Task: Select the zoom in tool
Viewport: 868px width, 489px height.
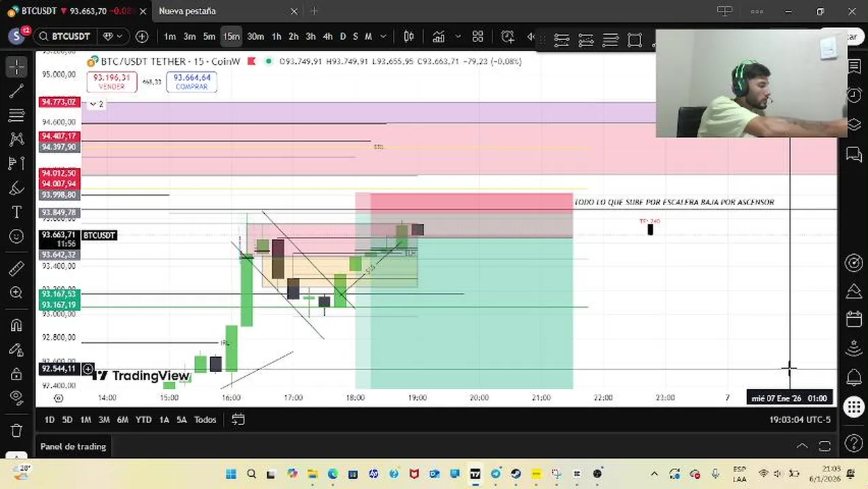Action: [x=17, y=293]
